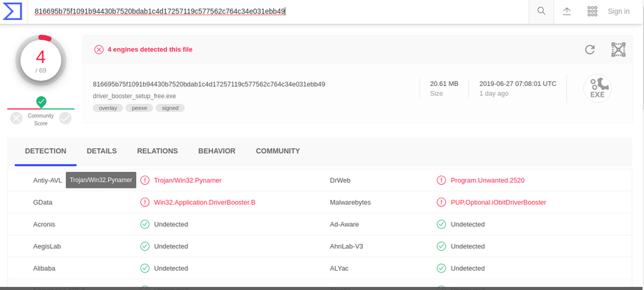This screenshot has width=644, height=290.
Task: Click ALYac undetected check icon
Action: tap(441, 269)
